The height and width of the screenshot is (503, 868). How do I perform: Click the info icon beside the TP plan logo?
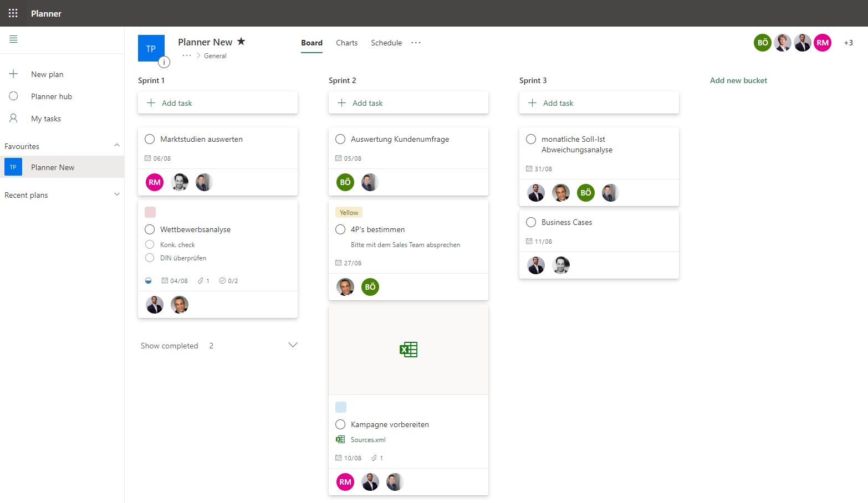coord(164,62)
